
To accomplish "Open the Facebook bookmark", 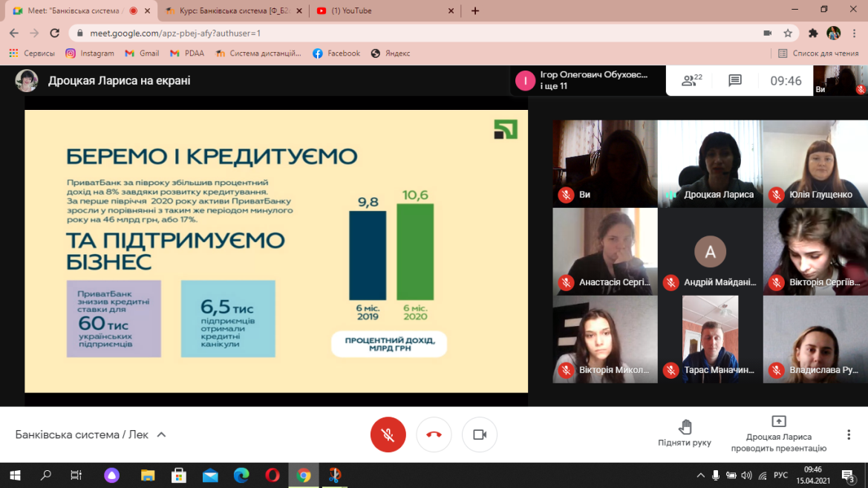I will pos(336,53).
